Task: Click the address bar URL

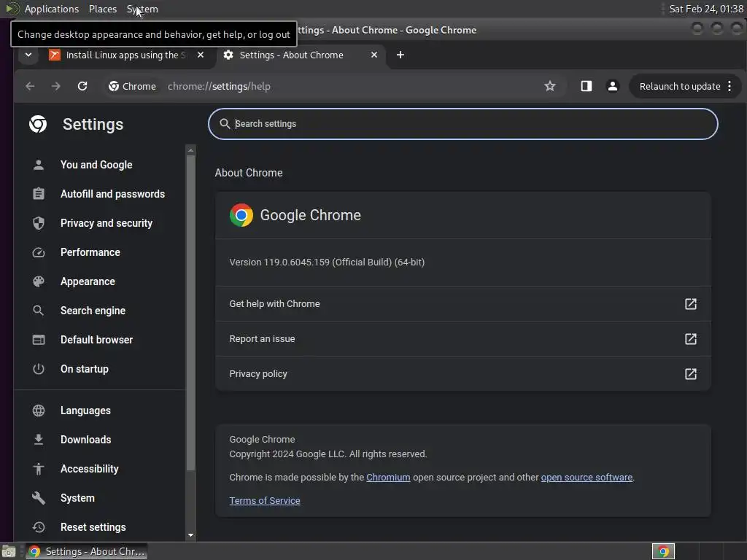Action: tap(219, 86)
